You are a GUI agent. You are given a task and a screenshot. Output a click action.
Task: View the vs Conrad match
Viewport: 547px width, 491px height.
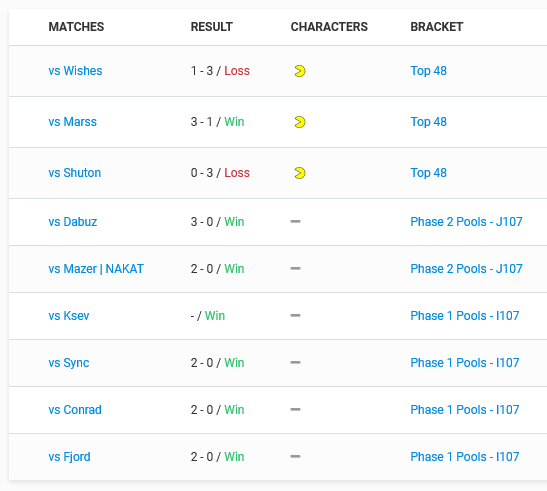[x=75, y=410]
